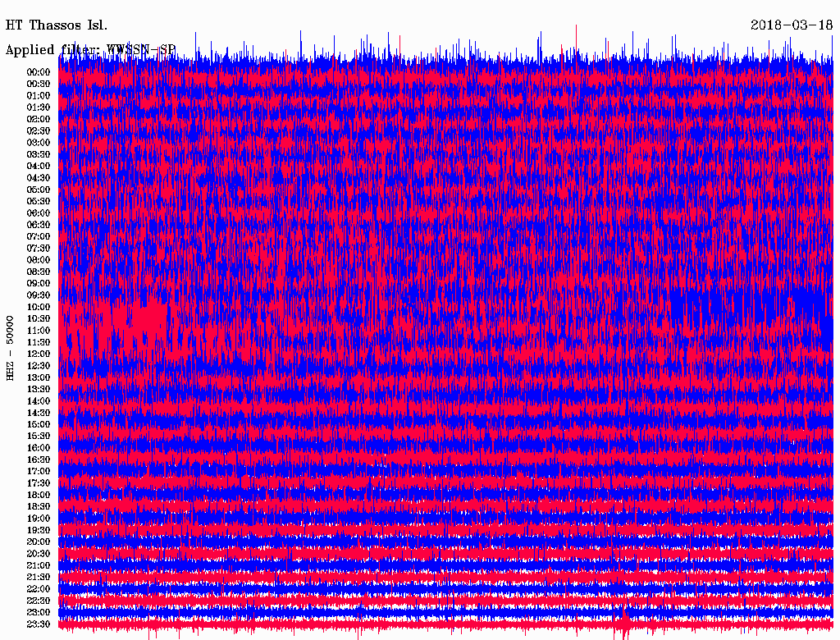Select the 19:00 time label
Image resolution: width=840 pixels, height=640 pixels.
39,519
